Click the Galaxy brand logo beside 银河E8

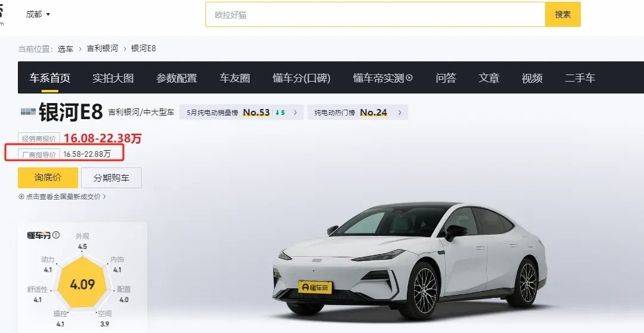click(29, 111)
